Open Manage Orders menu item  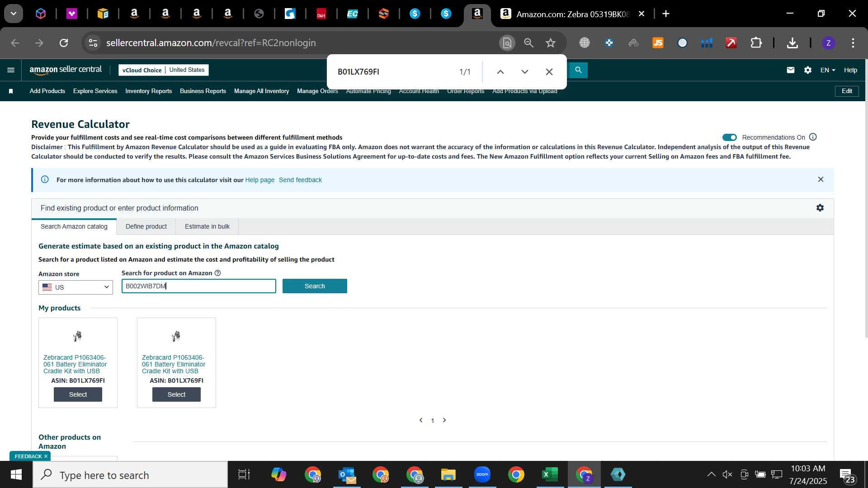[317, 91]
